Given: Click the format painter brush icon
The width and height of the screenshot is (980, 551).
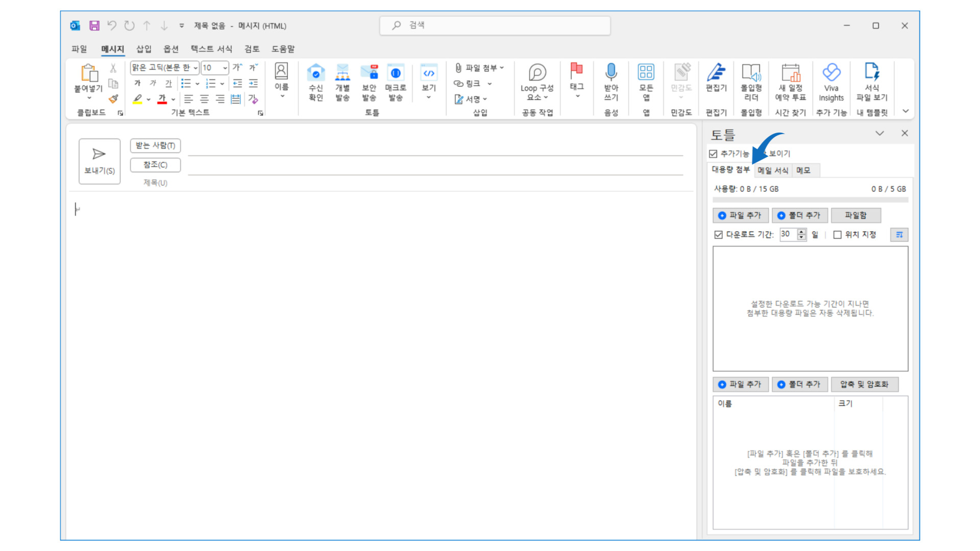Looking at the screenshot, I should [113, 99].
